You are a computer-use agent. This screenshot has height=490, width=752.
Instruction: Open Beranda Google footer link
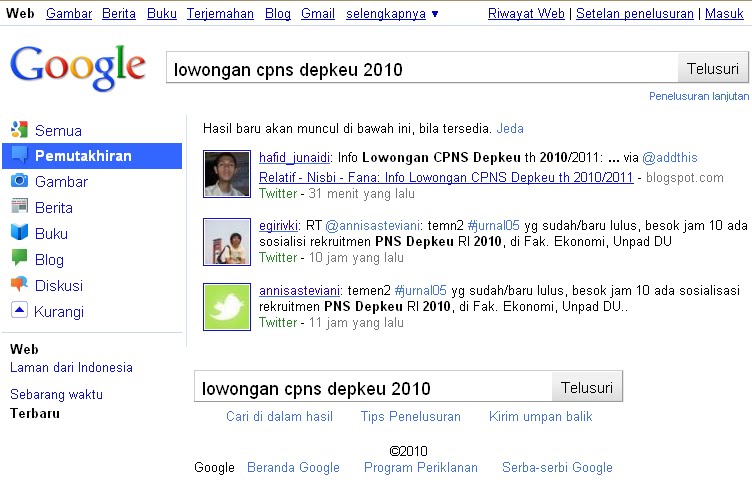pos(293,467)
